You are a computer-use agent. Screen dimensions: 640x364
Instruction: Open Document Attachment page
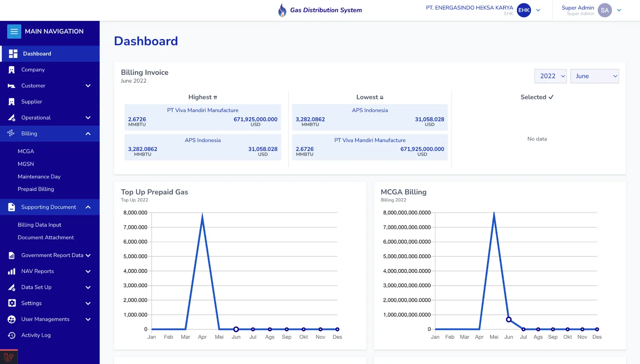pyautogui.click(x=46, y=237)
